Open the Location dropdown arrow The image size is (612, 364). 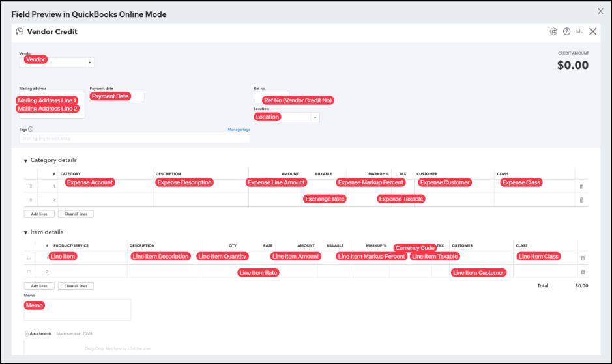315,117
